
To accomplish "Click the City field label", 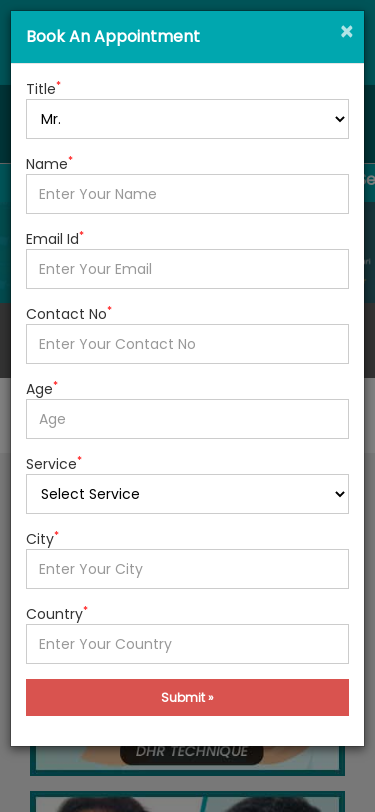I will pyautogui.click(x=40, y=539).
